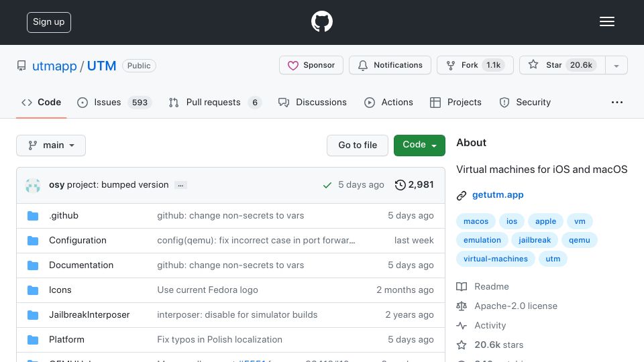Open the main branch selector dropdown
The width and height of the screenshot is (644, 362).
pos(51,145)
